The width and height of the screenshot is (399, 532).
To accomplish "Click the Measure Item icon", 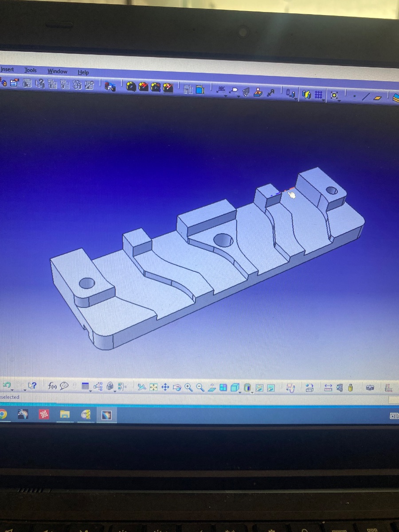I will click(x=340, y=388).
